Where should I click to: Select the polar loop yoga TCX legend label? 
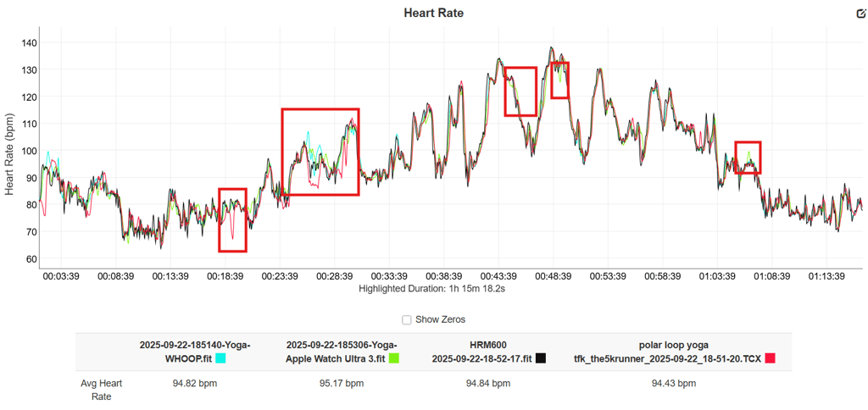pos(668,352)
